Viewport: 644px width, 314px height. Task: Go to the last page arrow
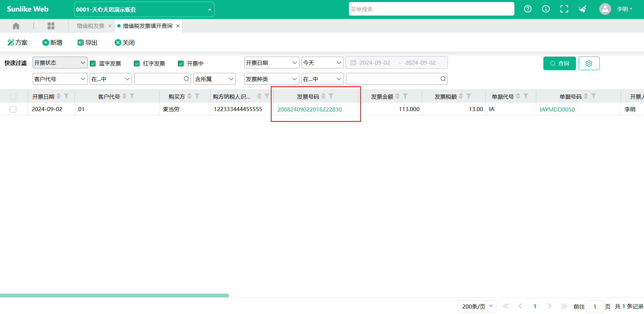click(564, 306)
